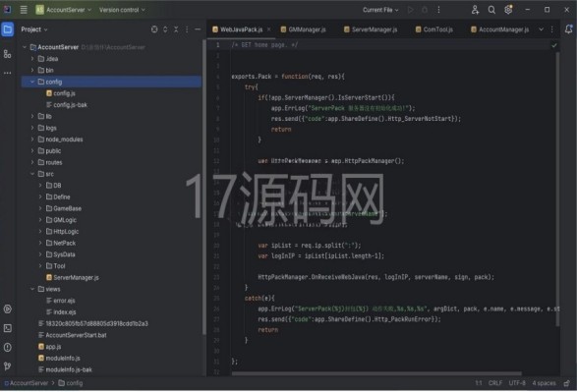The height and width of the screenshot is (392, 577).
Task: Open the Structure tool window icon
Action: (x=7, y=54)
